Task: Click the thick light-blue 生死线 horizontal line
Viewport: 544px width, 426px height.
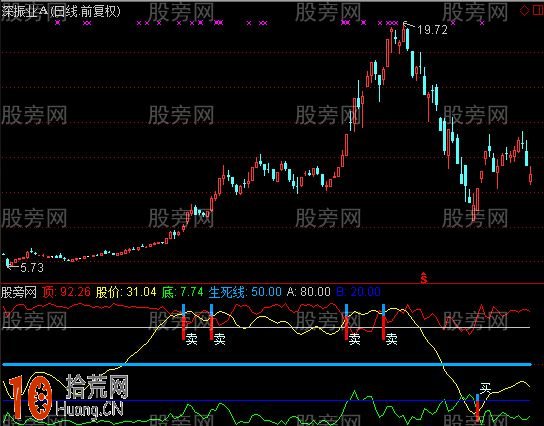Action: [x=266, y=364]
